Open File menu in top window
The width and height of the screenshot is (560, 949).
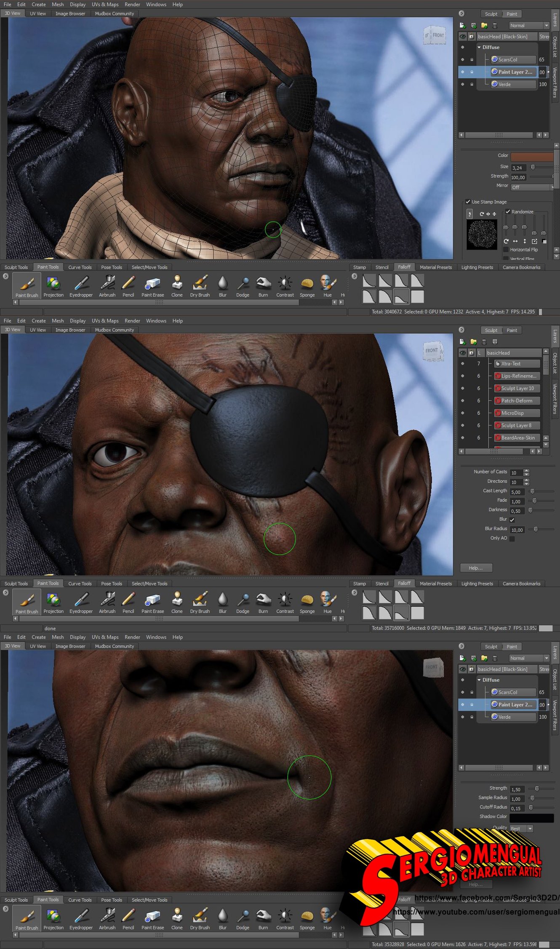point(8,5)
